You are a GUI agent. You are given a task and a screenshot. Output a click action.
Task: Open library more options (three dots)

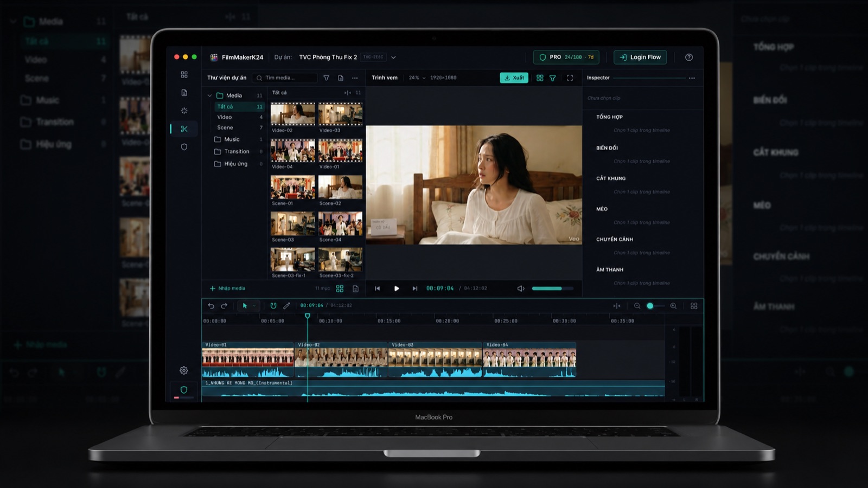(x=355, y=78)
